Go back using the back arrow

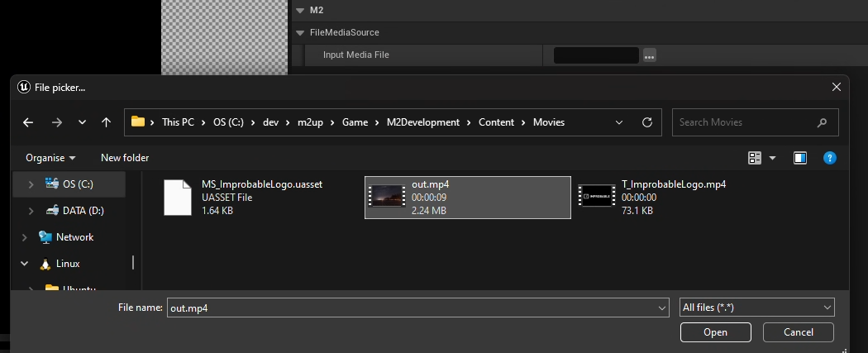(x=28, y=122)
